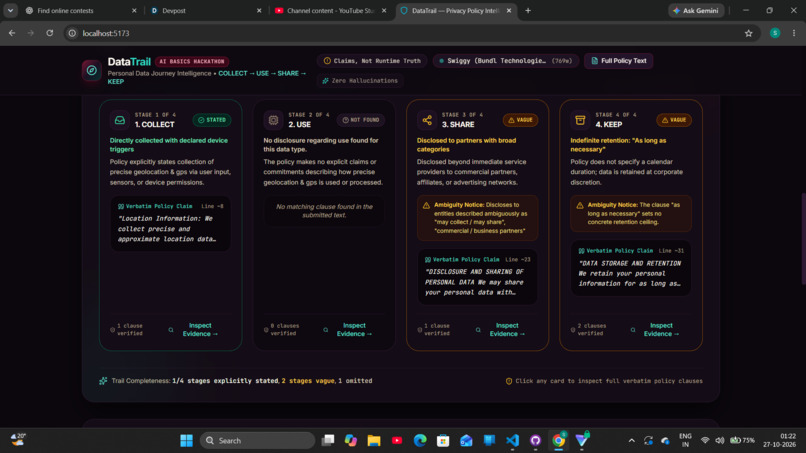
Task: Click '2 stages vague' text
Action: tap(308, 381)
